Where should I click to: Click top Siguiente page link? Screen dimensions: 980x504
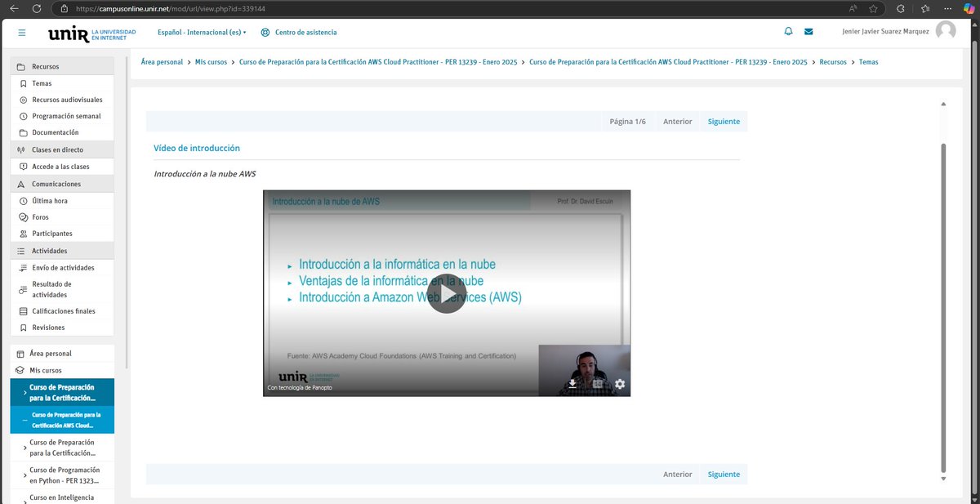click(x=724, y=122)
